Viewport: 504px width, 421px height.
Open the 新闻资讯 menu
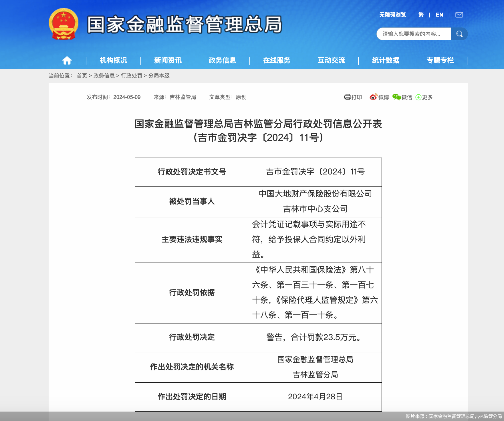pos(168,60)
